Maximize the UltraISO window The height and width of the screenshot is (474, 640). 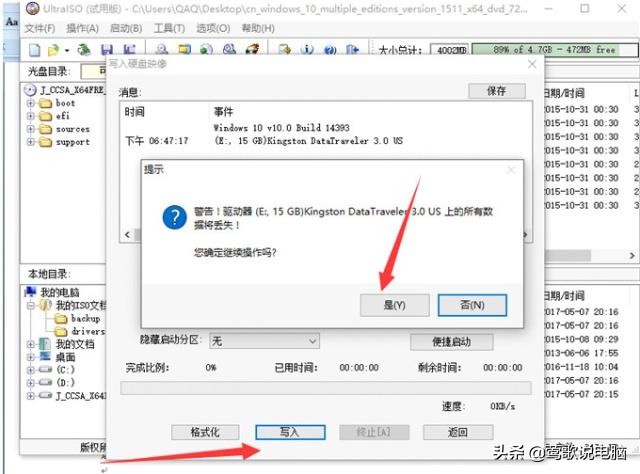[585, 9]
